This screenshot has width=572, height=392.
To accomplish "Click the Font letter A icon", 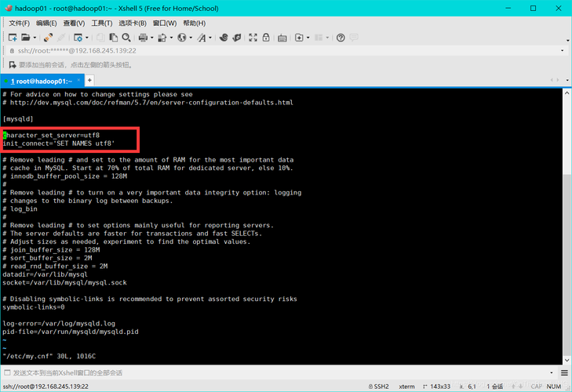I will pyautogui.click(x=202, y=38).
